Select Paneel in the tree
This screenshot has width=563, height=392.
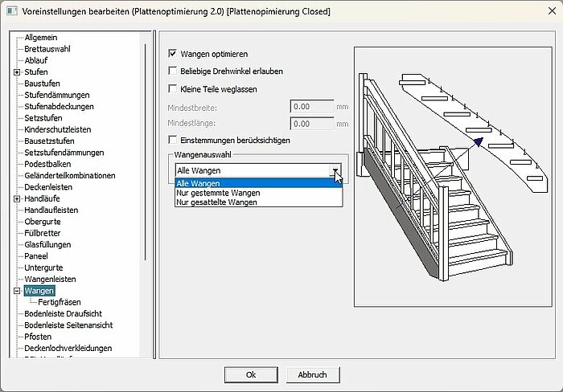36,256
